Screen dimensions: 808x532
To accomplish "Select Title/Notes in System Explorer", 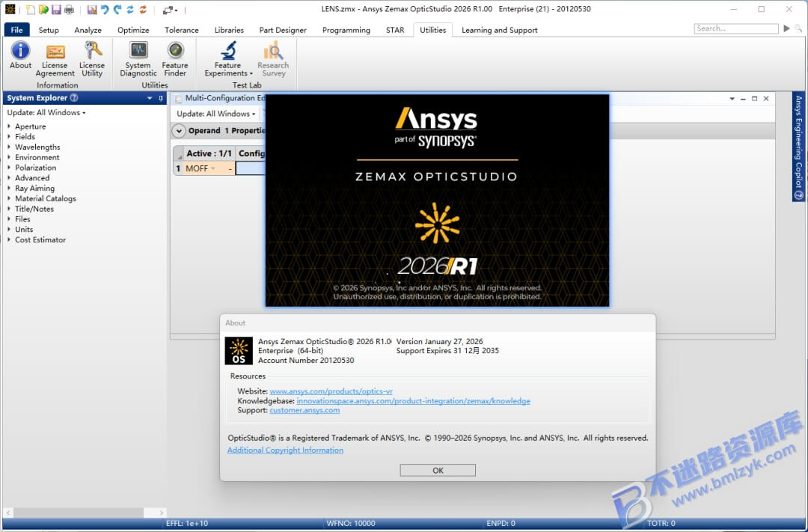I will point(34,209).
